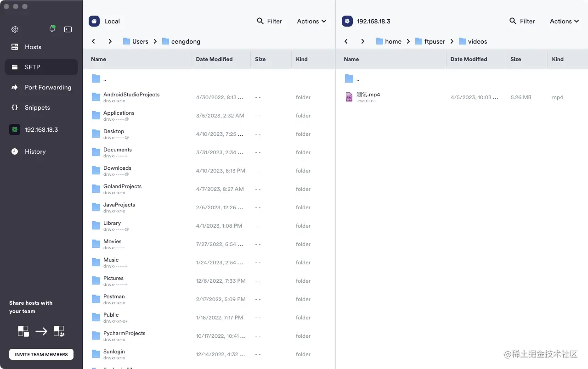Click cengdong breadcrumb in Local path
588x369 pixels.
tap(181, 41)
